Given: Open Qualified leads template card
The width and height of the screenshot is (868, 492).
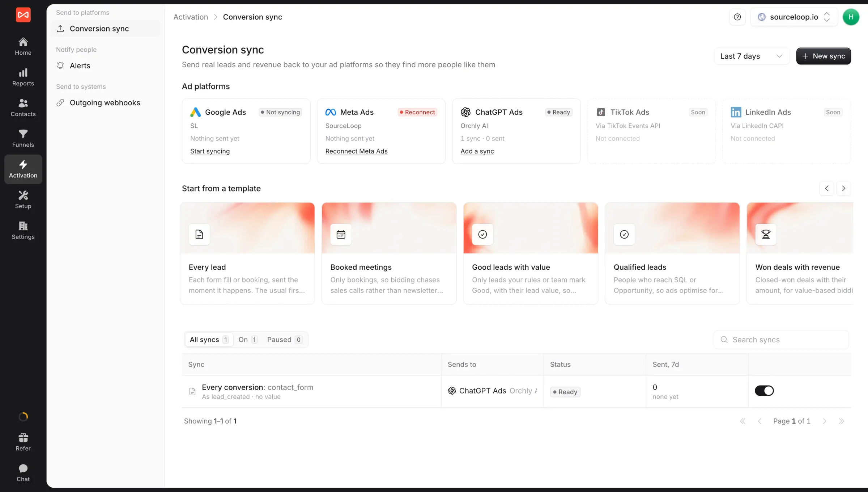Looking at the screenshot, I should [x=672, y=253].
